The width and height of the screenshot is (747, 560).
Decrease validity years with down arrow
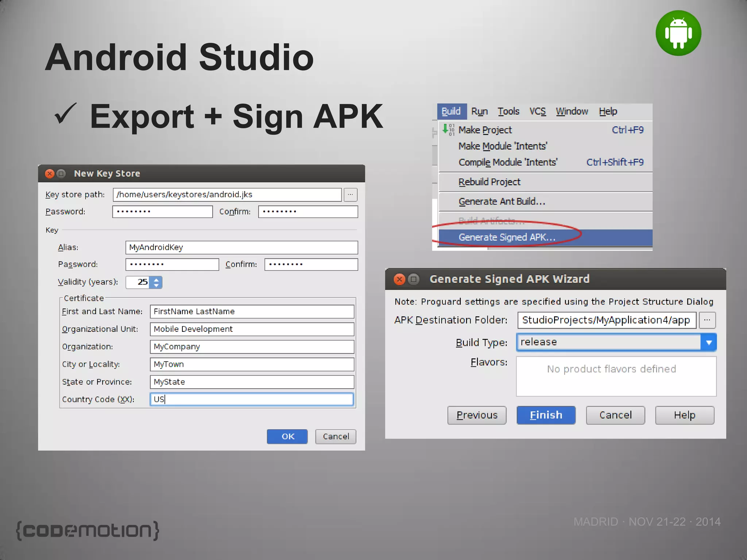(156, 285)
